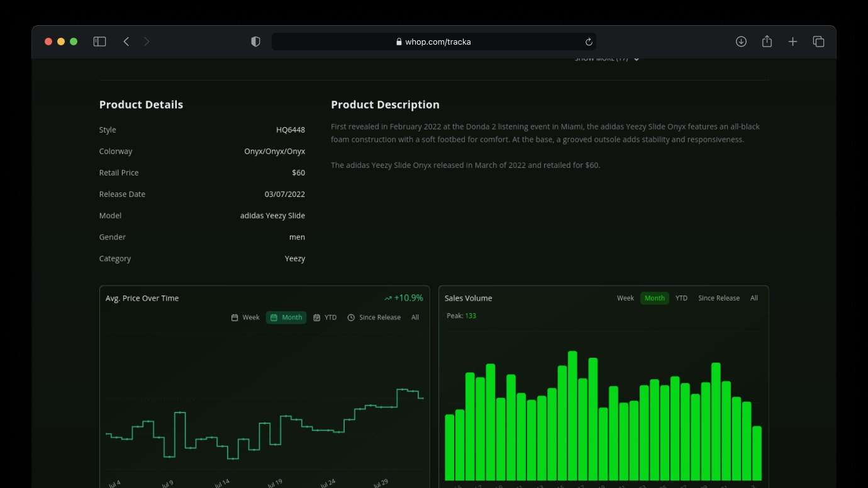
Task: Click the Category value Yeezy
Action: click(x=295, y=258)
